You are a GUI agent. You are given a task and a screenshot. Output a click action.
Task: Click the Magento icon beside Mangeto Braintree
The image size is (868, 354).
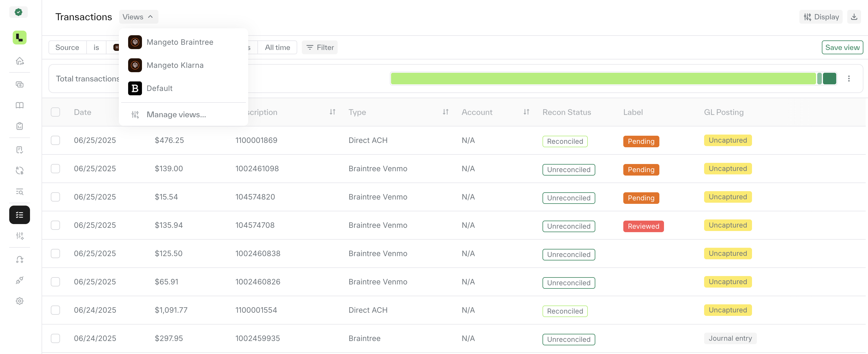click(x=135, y=42)
